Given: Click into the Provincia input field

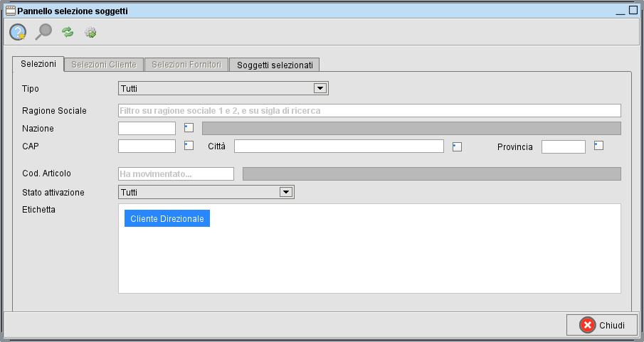Looking at the screenshot, I should coord(563,146).
